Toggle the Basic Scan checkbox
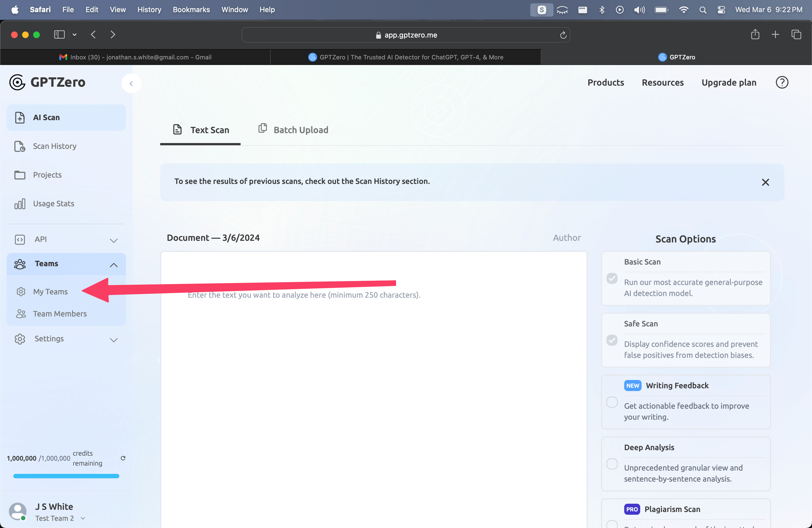Viewport: 812px width, 528px height. (x=612, y=278)
